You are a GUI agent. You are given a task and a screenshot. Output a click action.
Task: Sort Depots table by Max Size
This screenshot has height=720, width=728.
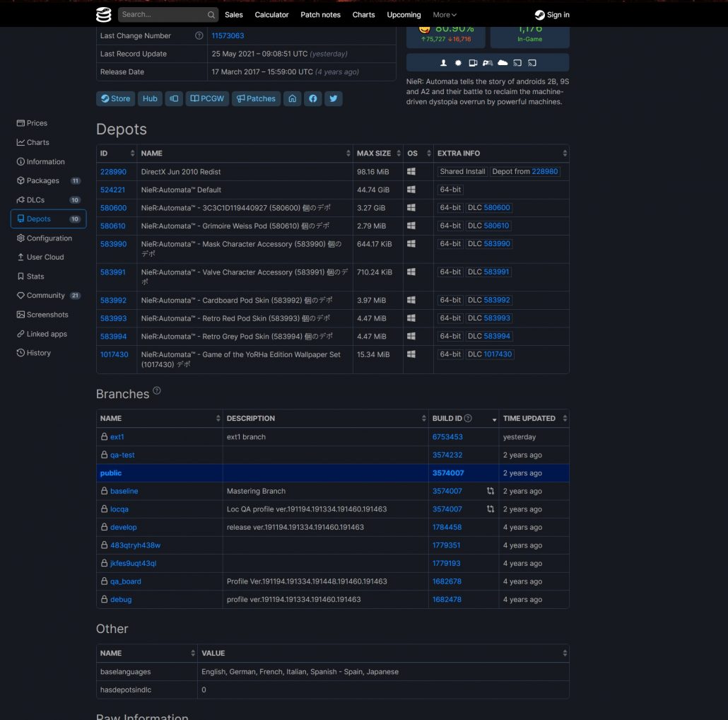point(377,153)
